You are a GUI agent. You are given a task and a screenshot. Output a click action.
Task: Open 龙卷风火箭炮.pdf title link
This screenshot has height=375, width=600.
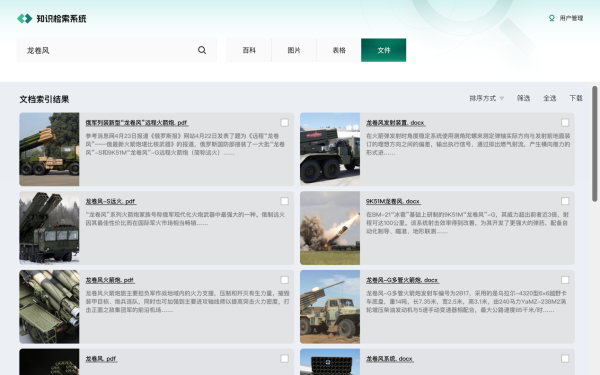(110, 280)
